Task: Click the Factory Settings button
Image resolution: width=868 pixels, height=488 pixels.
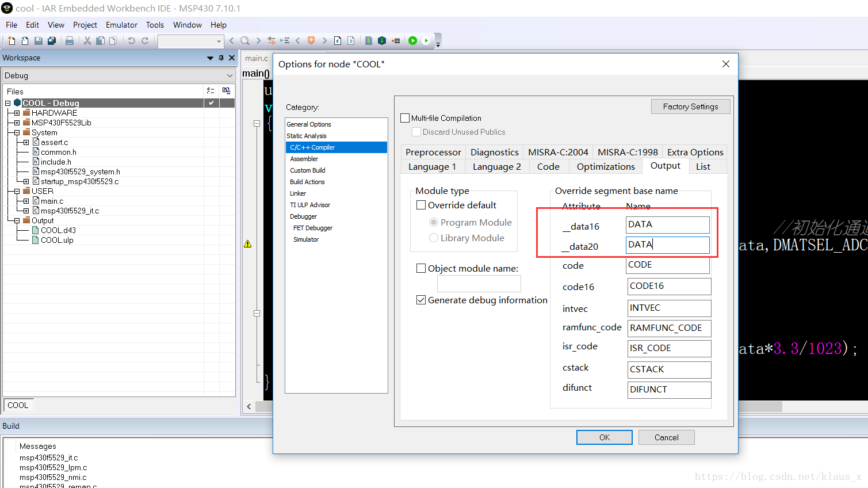Action: [x=690, y=106]
